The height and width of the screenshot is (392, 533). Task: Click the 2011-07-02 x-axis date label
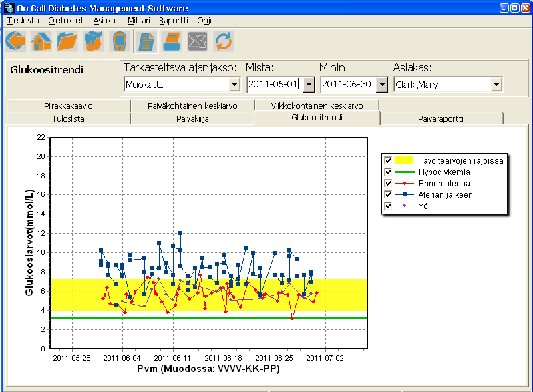[325, 358]
